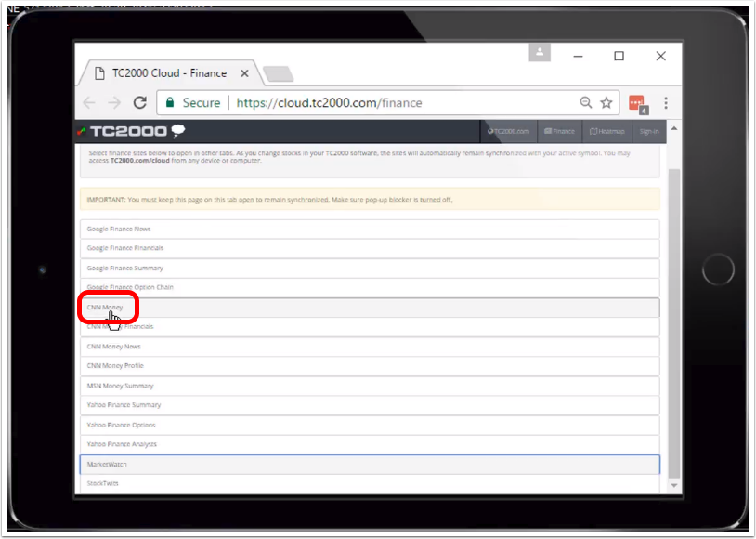Viewport: 756px width, 539px height.
Task: Open CNN Money Financials
Action: tap(370, 327)
